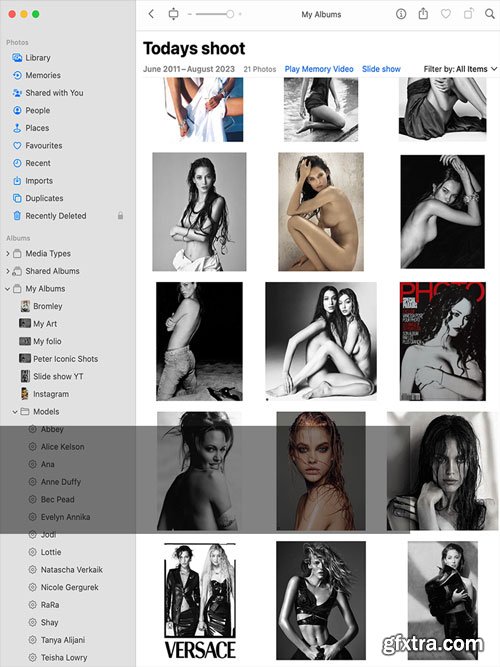Viewport: 500px width, 667px height.
Task: Click the Lottie smart album gear icon
Action: (32, 552)
